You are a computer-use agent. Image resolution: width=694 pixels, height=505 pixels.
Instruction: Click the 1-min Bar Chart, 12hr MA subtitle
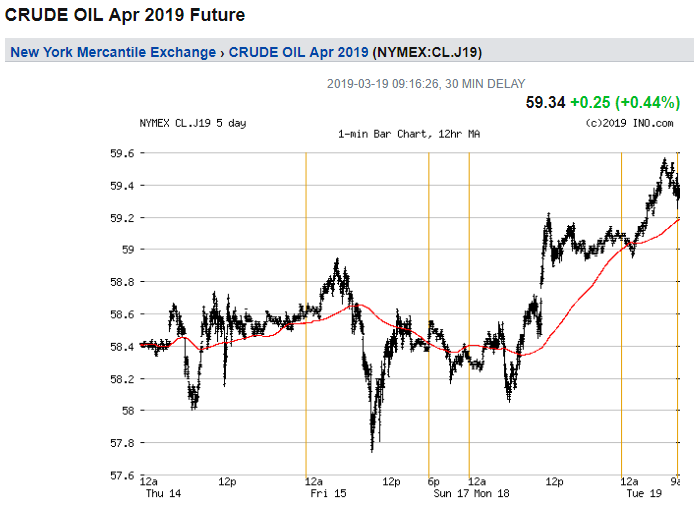pos(408,134)
